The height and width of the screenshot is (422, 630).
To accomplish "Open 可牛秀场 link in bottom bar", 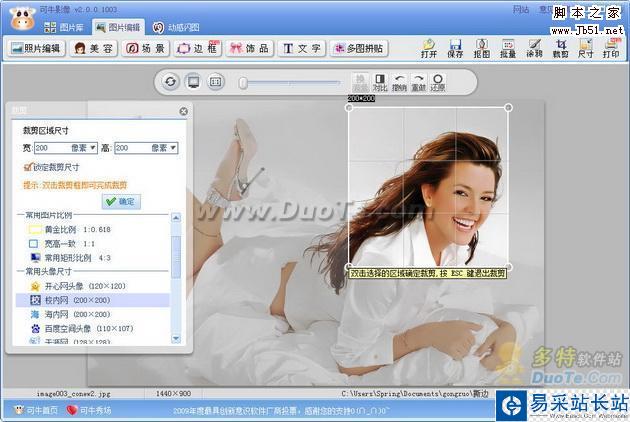I will [89, 410].
